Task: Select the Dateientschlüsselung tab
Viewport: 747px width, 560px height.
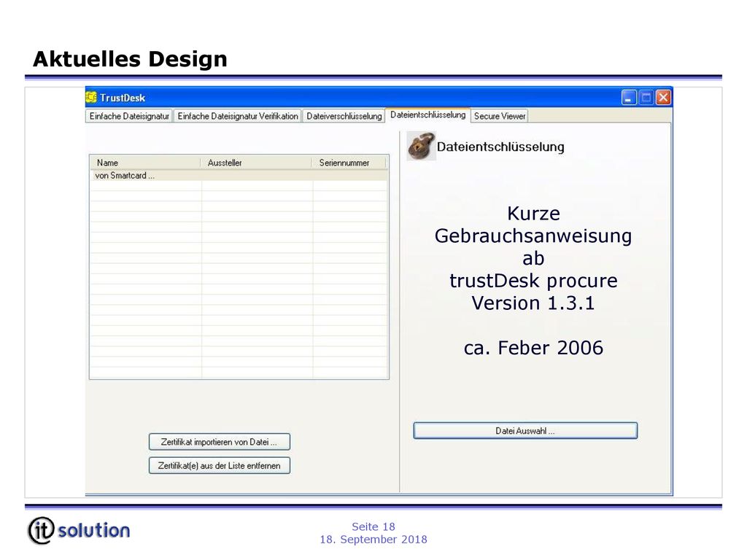Action: coord(427,114)
